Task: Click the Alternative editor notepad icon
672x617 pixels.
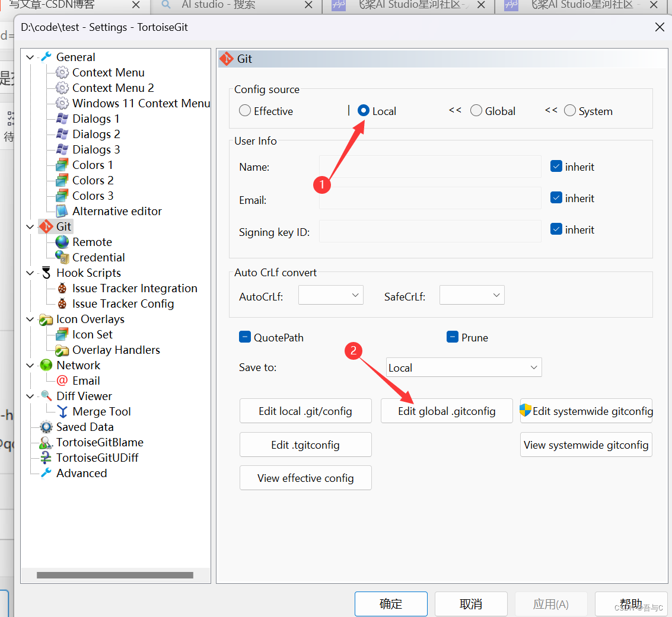Action: tap(62, 211)
